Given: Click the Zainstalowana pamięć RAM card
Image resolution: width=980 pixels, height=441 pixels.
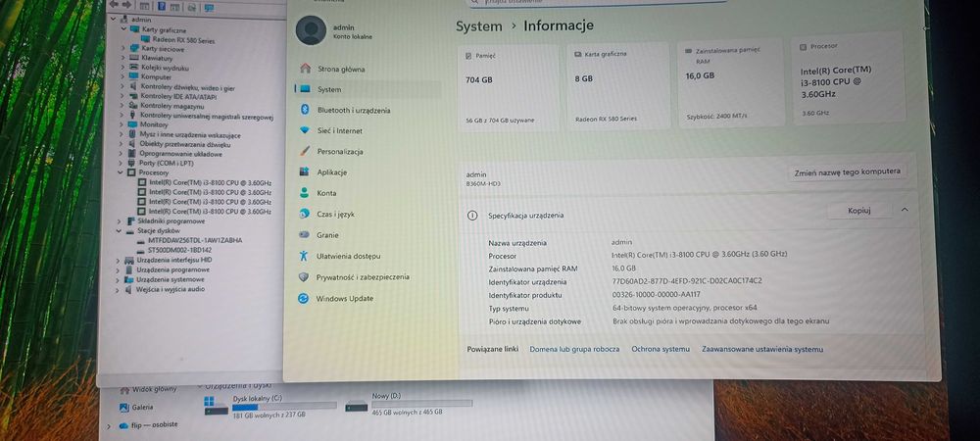Looking at the screenshot, I should [731, 83].
